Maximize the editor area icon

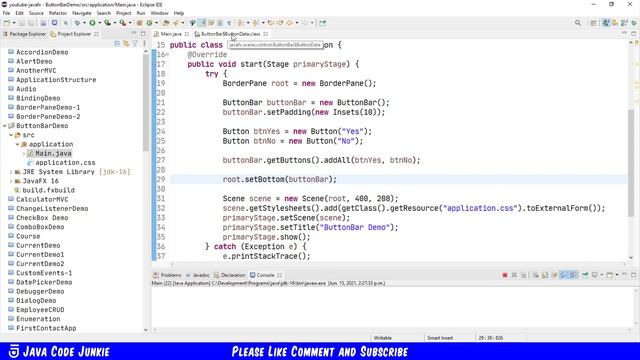tap(633, 33)
